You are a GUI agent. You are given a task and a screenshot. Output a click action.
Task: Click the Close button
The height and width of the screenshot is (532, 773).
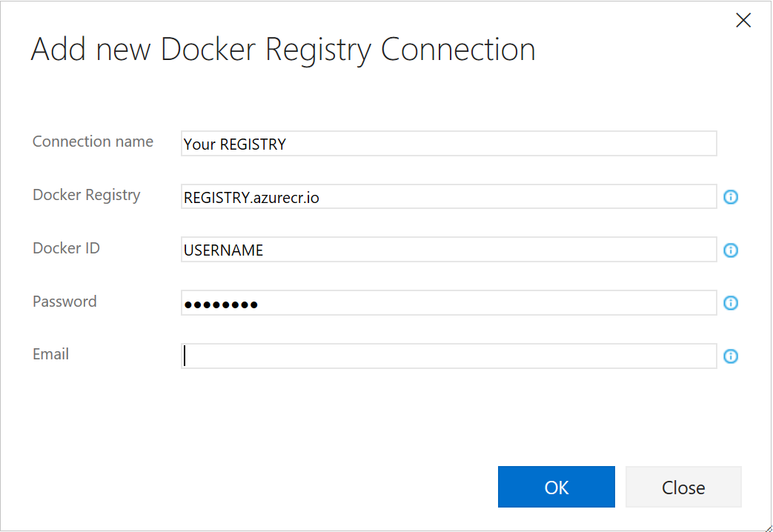(683, 487)
